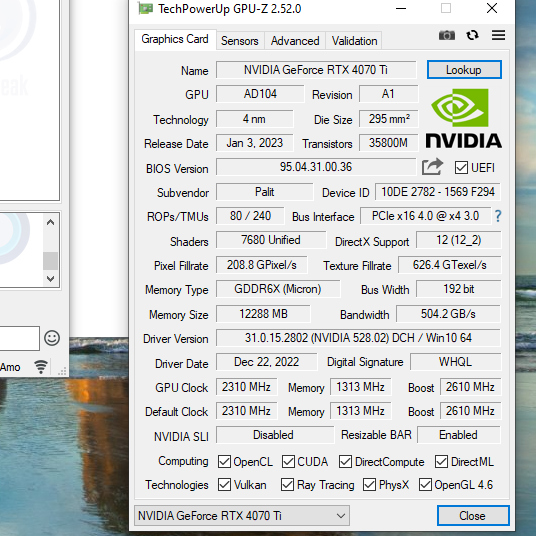
Task: Click the Close button
Action: 473,515
